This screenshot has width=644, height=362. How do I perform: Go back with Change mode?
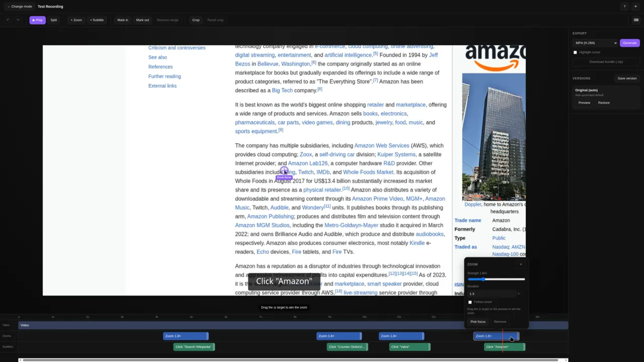tap(20, 7)
